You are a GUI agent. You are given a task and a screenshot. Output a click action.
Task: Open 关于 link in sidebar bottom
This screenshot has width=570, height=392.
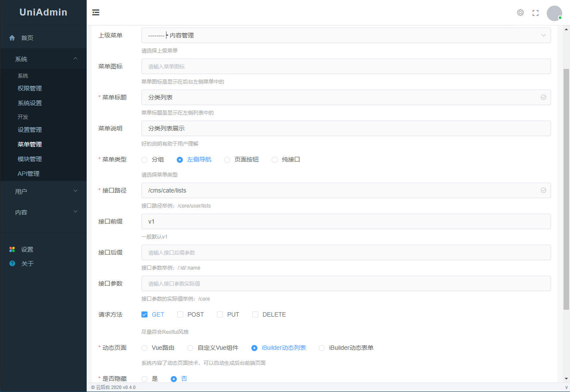[27, 264]
